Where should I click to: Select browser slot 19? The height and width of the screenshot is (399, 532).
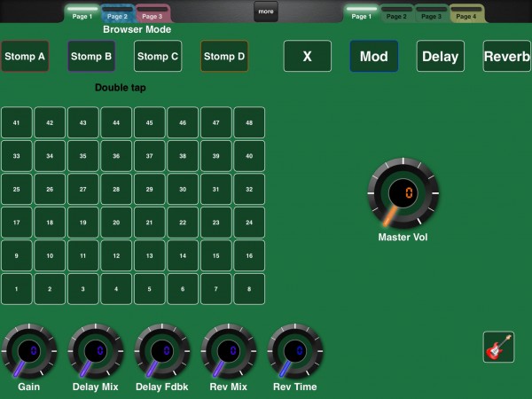[x=83, y=223]
